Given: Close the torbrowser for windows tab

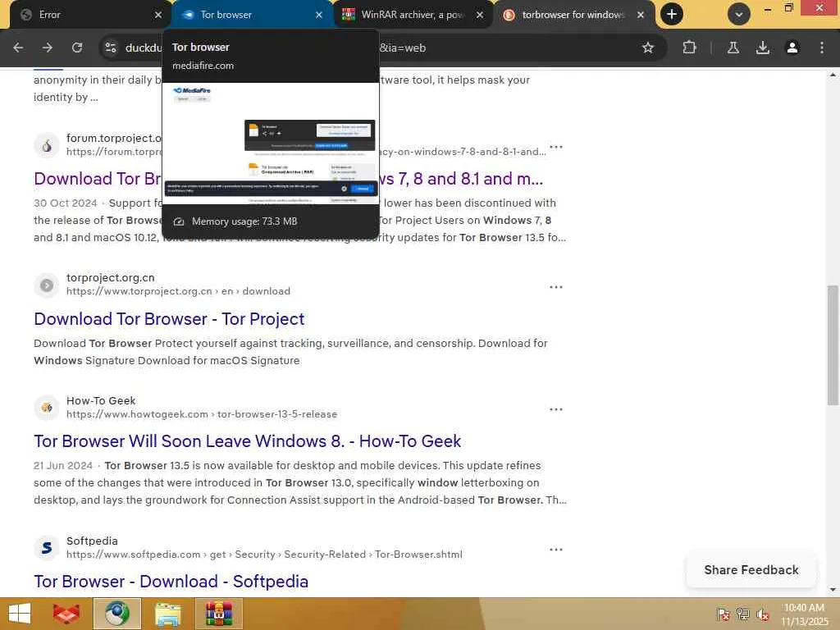Looking at the screenshot, I should click(640, 15).
